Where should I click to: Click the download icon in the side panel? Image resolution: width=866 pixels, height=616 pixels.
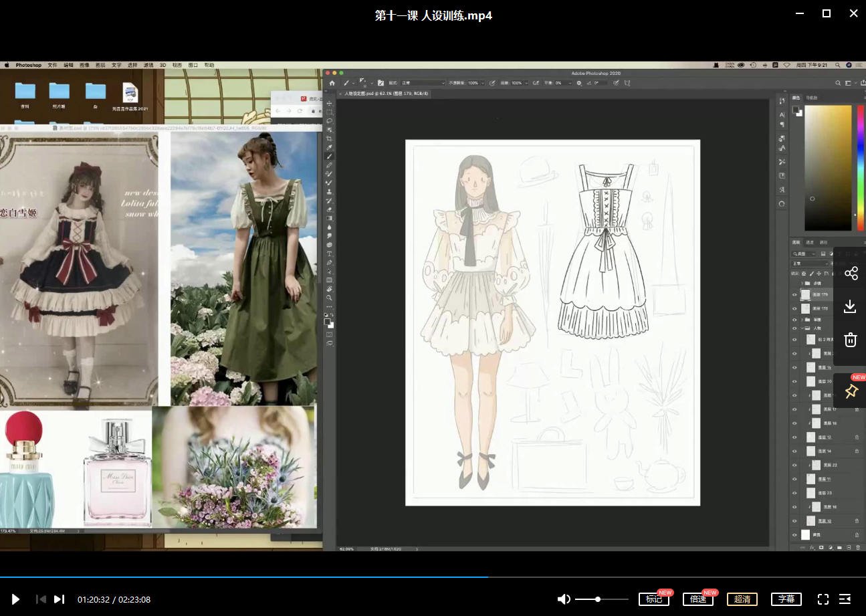tap(850, 306)
